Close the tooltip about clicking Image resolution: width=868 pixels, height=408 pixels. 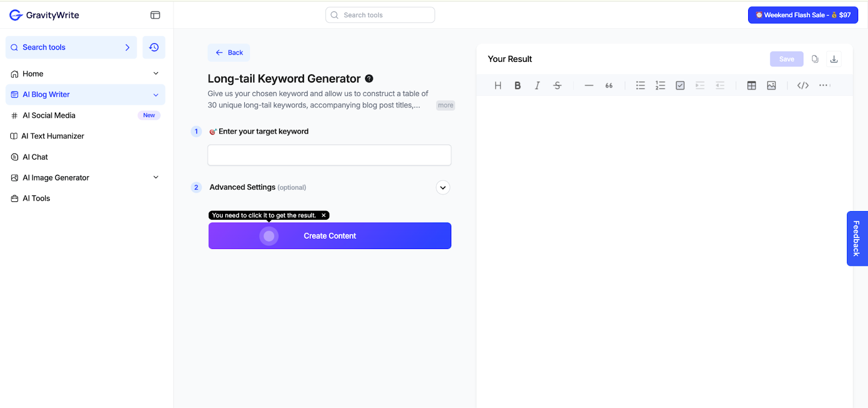[324, 215]
